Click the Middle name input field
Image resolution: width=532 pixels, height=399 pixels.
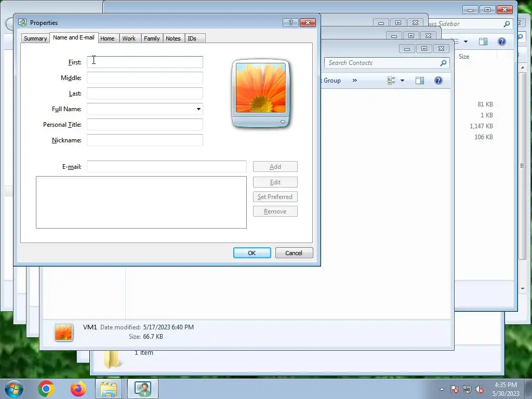[145, 78]
